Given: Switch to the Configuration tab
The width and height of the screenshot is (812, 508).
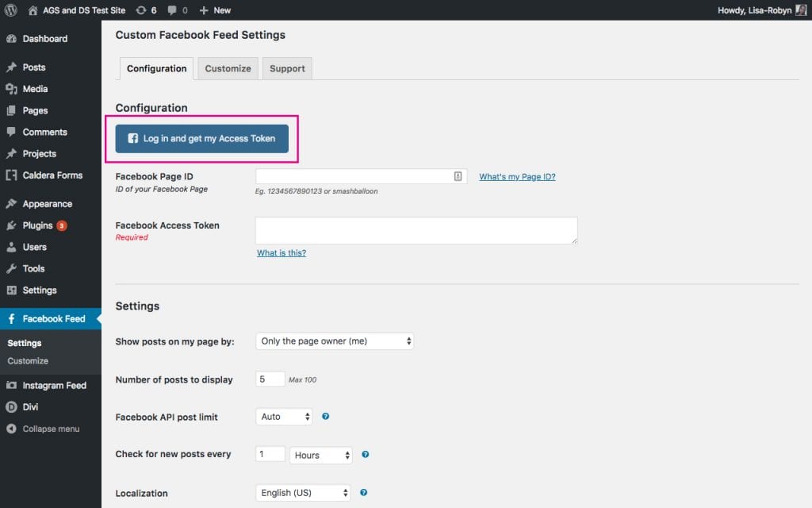Looking at the screenshot, I should click(156, 68).
